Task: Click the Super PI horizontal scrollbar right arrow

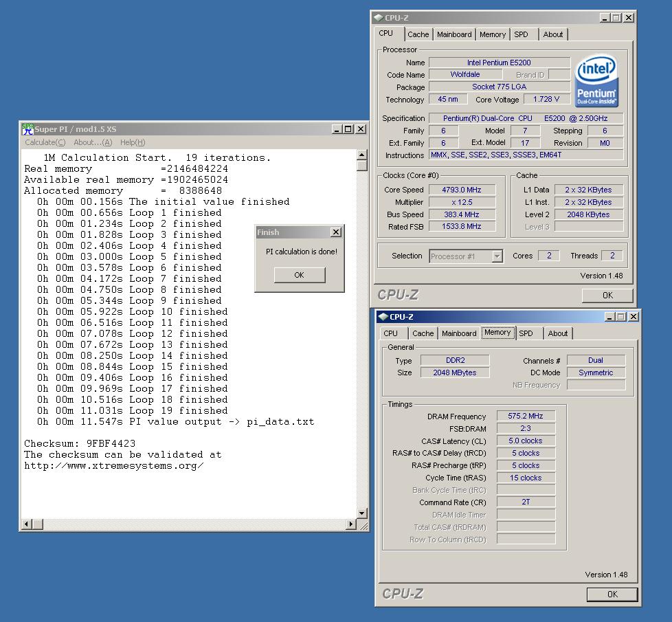Action: tap(351, 524)
